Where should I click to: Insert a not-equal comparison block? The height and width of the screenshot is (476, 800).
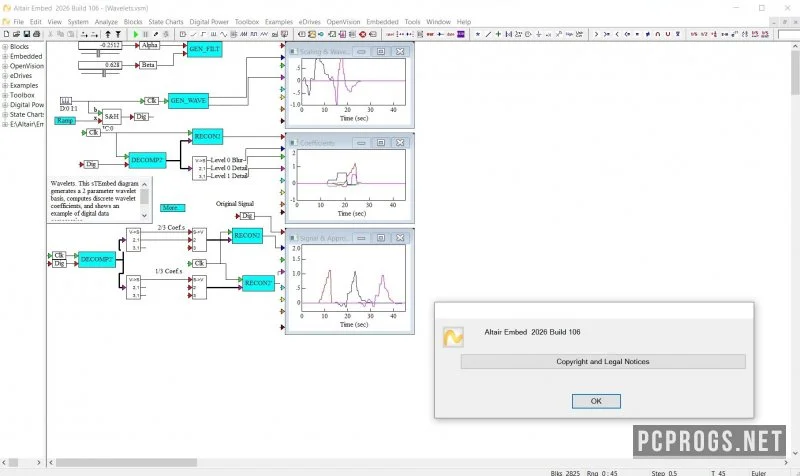coord(647,34)
